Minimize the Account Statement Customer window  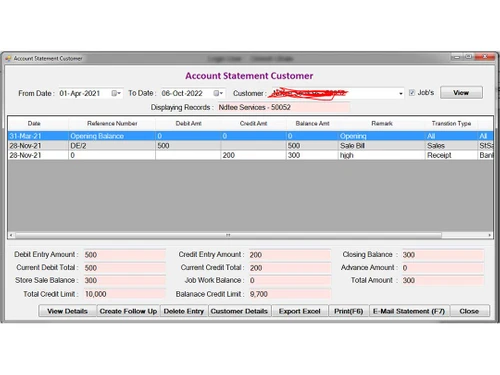click(457, 57)
